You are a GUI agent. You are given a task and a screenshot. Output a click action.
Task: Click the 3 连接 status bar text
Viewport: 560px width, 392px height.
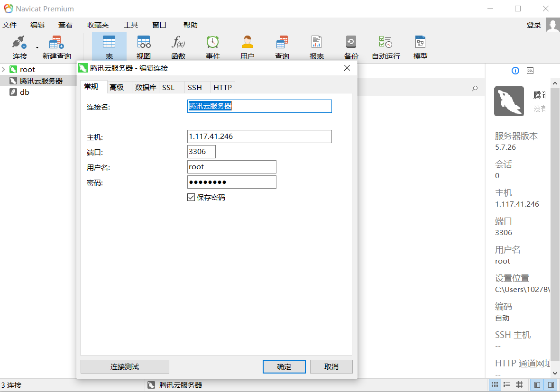point(11,385)
